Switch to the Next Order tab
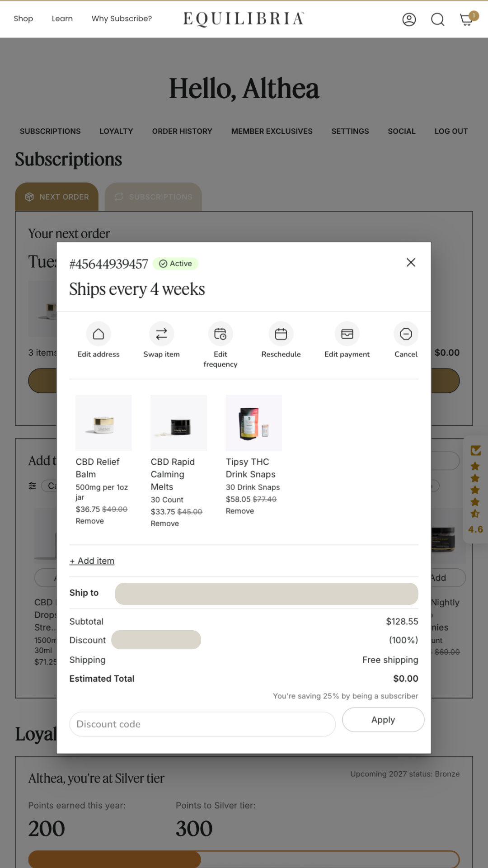This screenshot has width=488, height=868. [57, 197]
